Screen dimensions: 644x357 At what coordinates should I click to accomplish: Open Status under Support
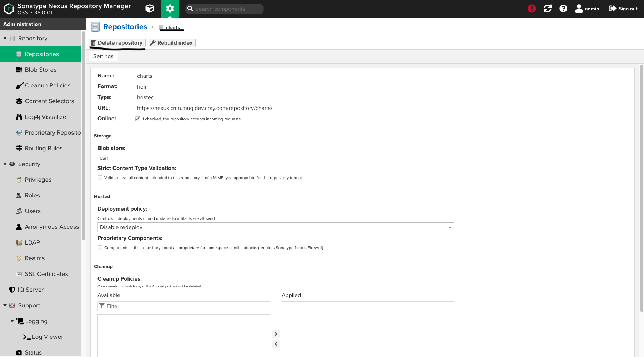[40, 352]
